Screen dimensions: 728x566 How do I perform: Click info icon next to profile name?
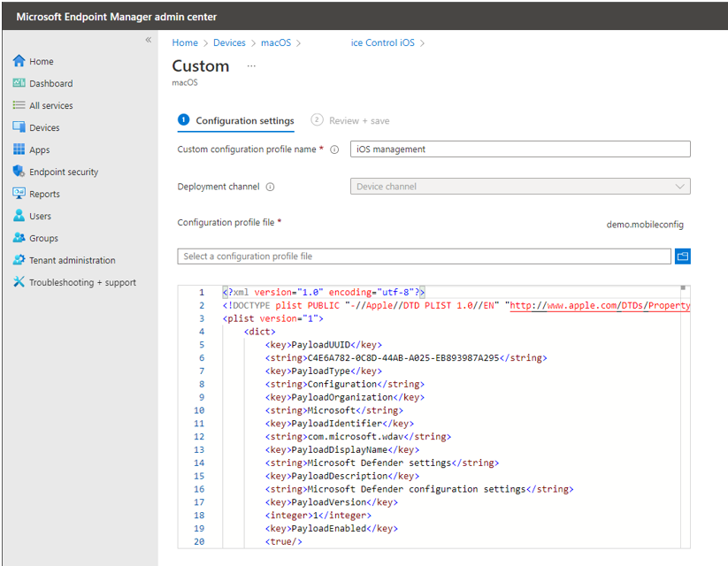click(x=334, y=149)
